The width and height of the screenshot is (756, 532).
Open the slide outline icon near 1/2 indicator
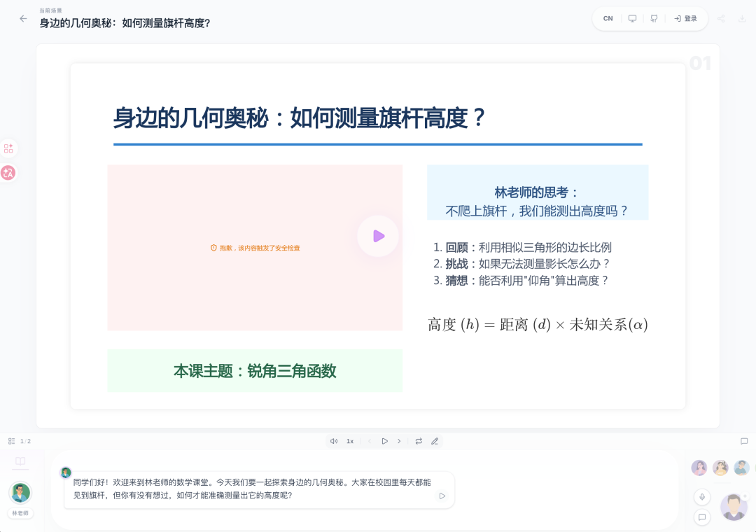[x=11, y=441]
